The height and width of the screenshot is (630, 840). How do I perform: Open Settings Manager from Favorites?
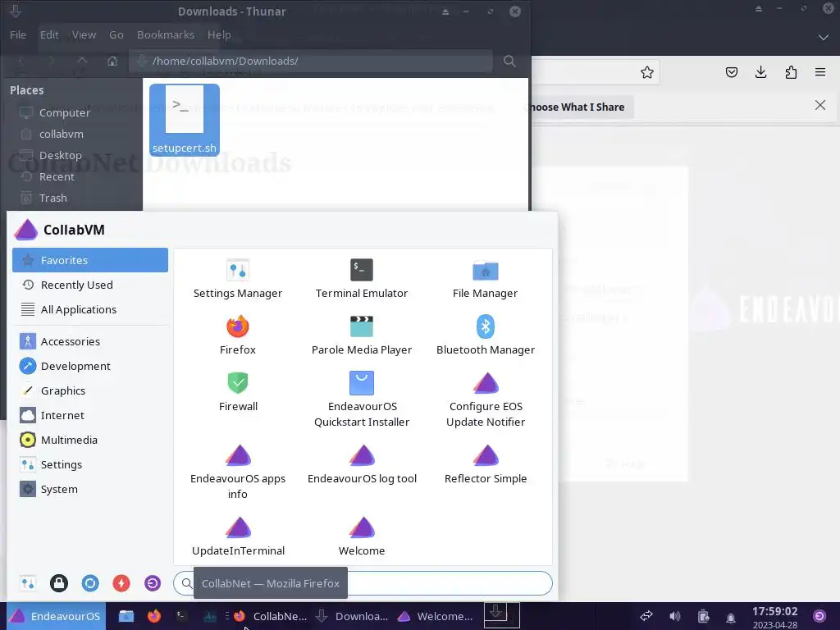(x=237, y=279)
